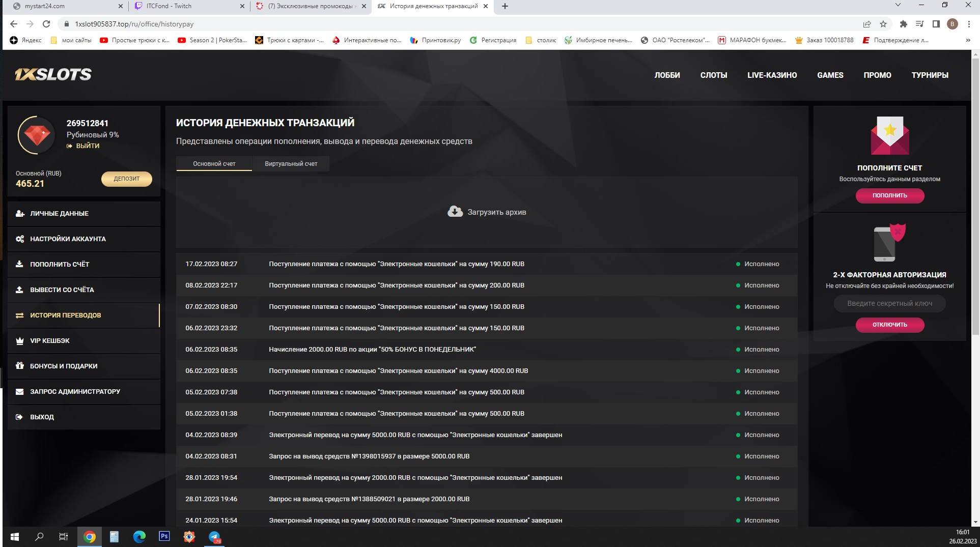Click the envelope star icon
980x547 pixels.
889,135
